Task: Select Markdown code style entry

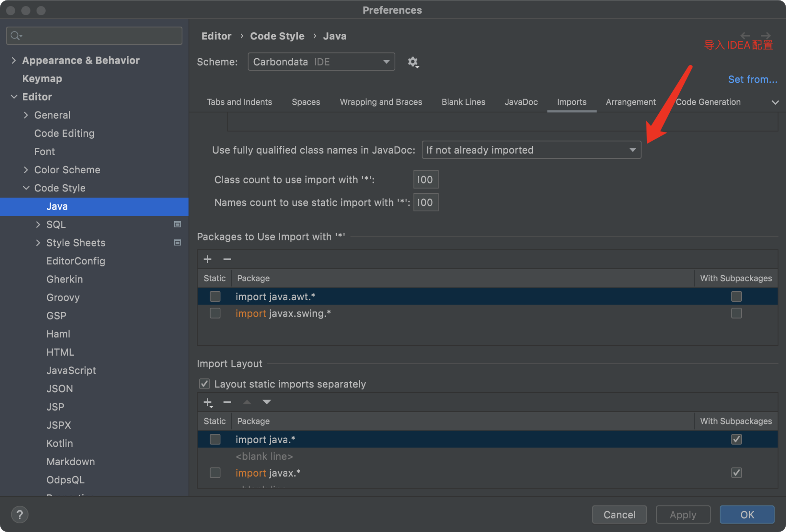Action: (x=71, y=462)
